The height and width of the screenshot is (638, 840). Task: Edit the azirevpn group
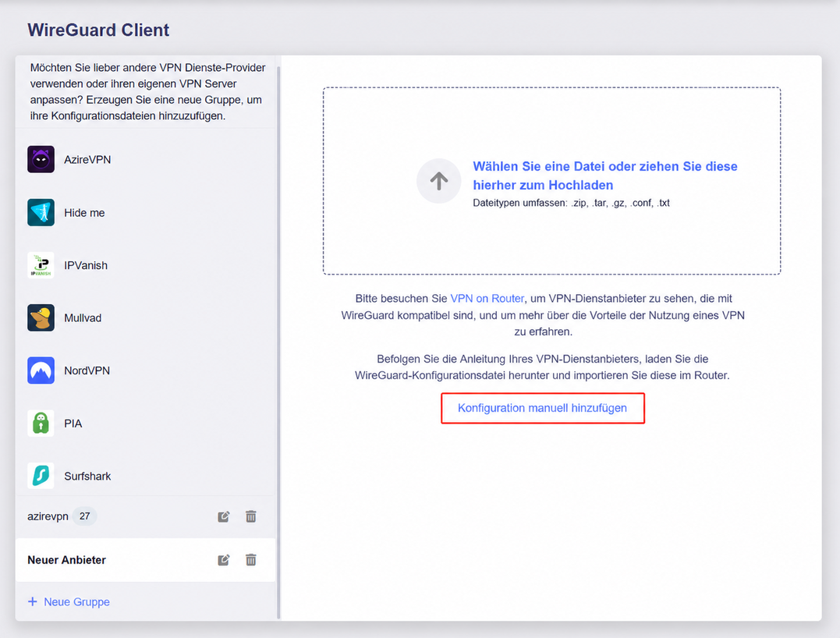coord(224,516)
